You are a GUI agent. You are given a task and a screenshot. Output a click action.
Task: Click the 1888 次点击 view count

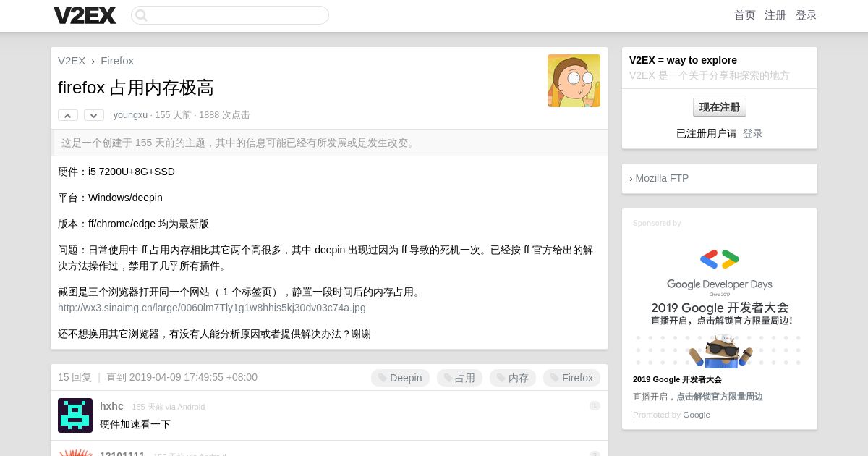[224, 115]
